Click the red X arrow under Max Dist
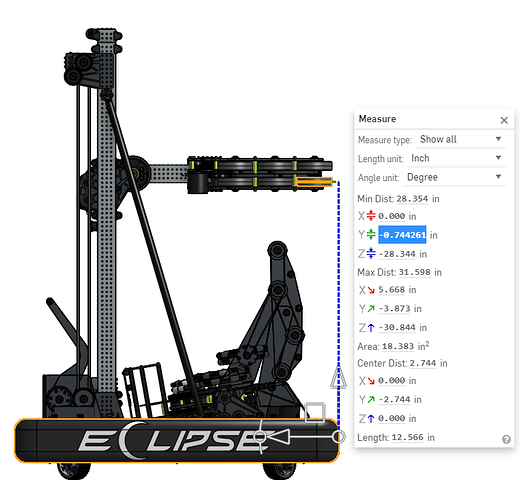 point(371,290)
